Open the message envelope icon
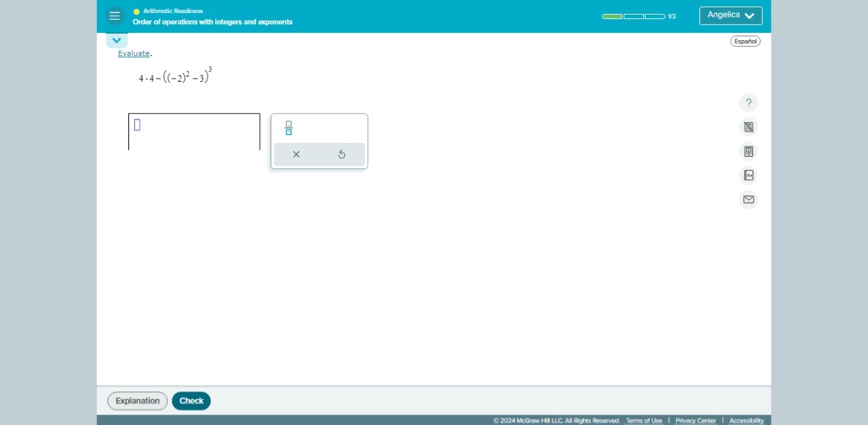This screenshot has height=425, width=868. click(x=748, y=199)
